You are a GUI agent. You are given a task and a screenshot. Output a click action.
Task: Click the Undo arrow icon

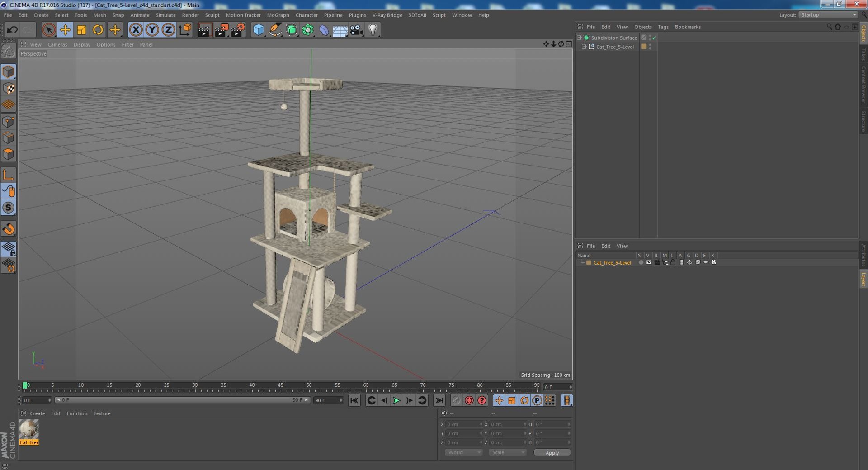point(12,30)
